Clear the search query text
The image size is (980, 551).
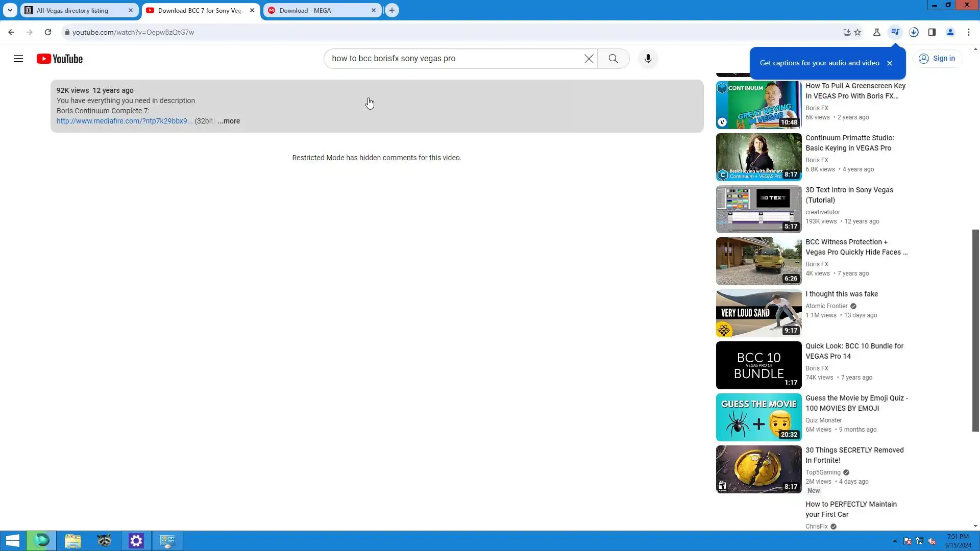589,59
